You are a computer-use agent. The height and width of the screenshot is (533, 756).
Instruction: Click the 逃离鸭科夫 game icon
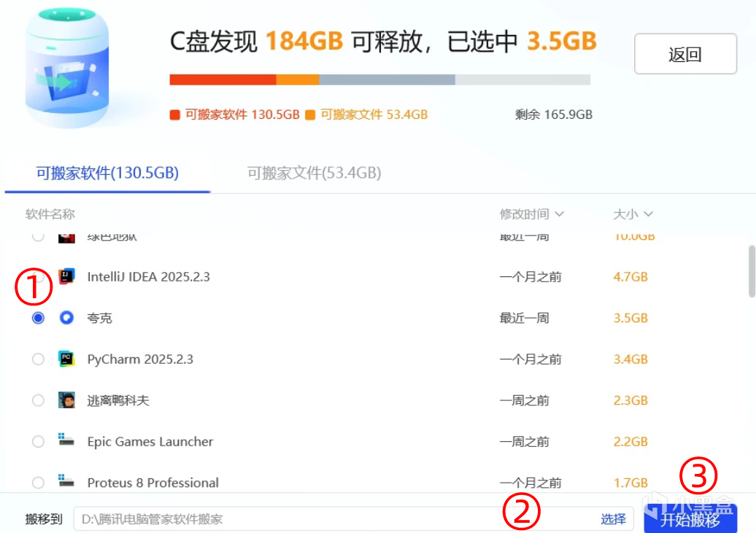click(x=66, y=400)
